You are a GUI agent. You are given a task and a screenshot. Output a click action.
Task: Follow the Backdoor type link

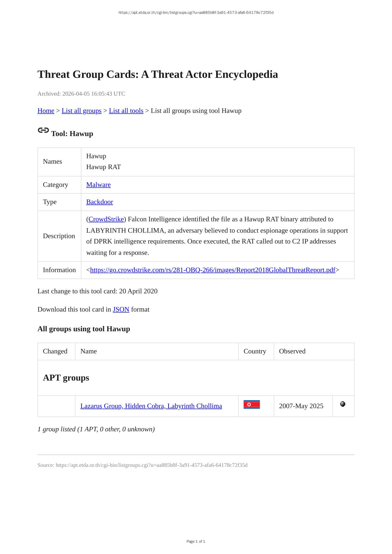pos(99,202)
